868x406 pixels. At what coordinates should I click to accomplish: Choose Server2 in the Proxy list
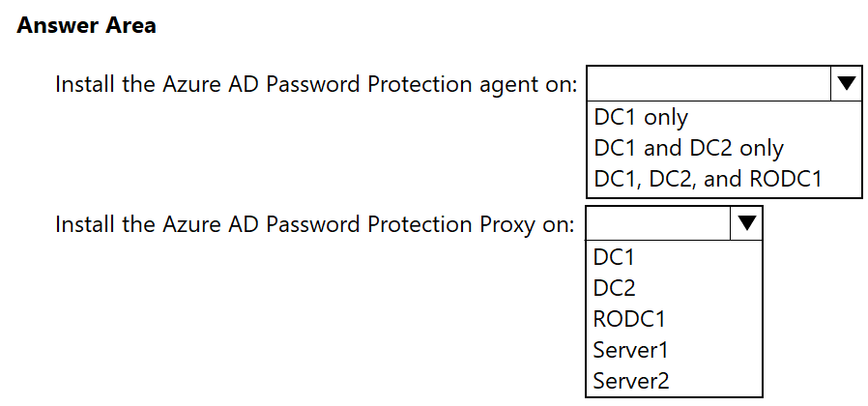(631, 381)
